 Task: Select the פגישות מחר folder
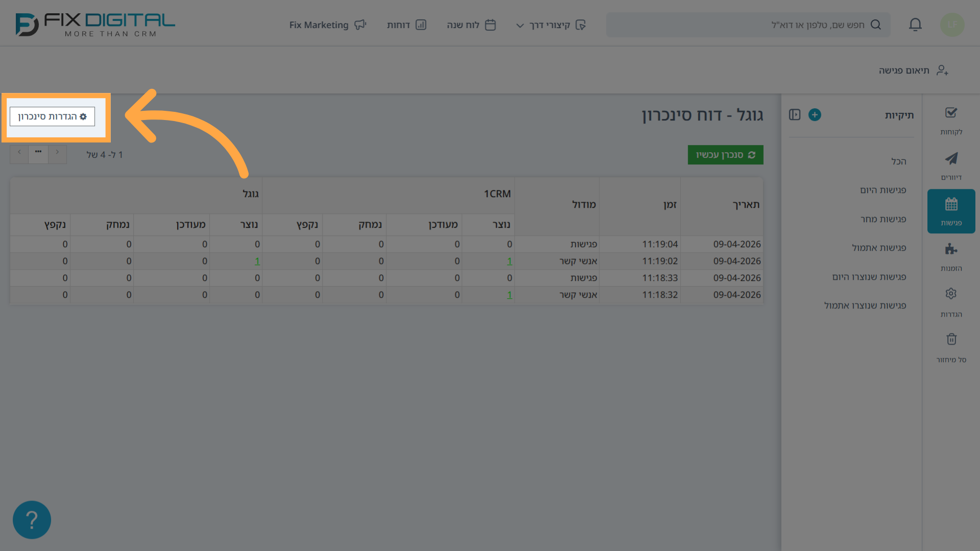(884, 219)
